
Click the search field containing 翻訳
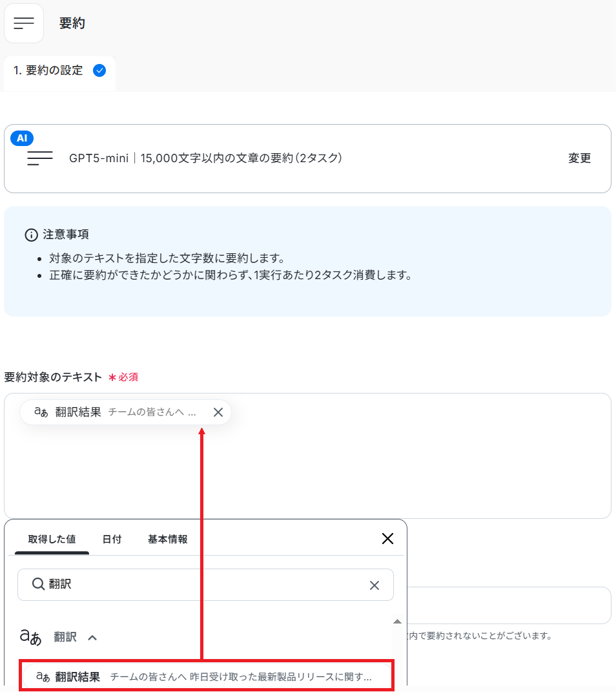coord(205,585)
